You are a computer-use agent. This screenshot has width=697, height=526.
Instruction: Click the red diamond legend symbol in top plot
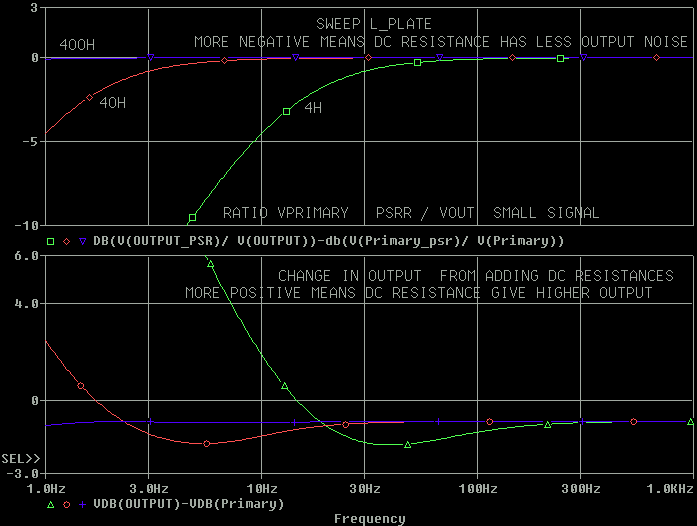coord(67,241)
